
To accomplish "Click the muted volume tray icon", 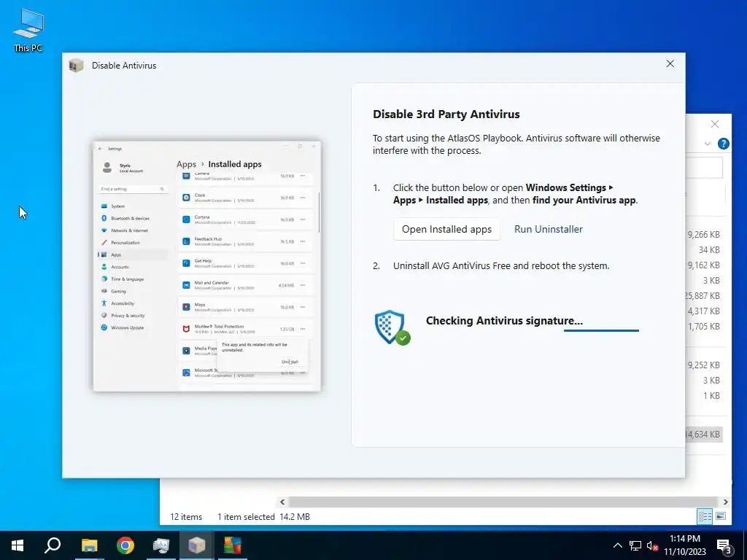I will [x=652, y=545].
